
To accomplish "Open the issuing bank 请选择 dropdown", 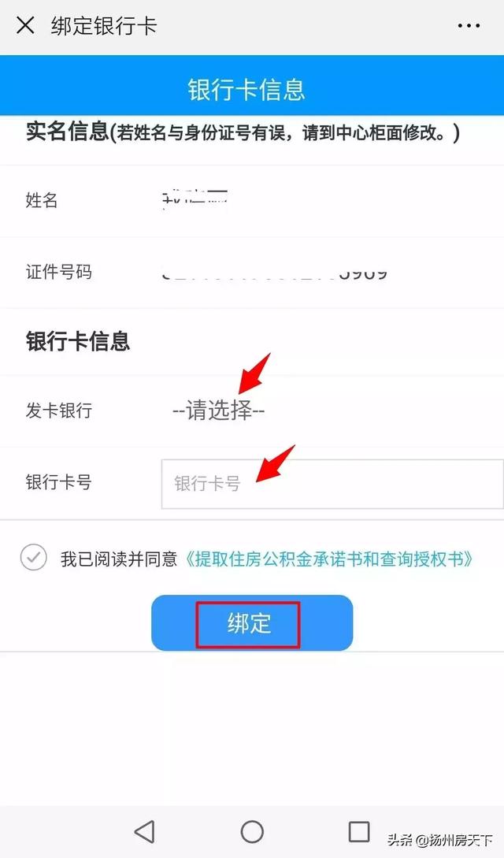I will point(218,410).
